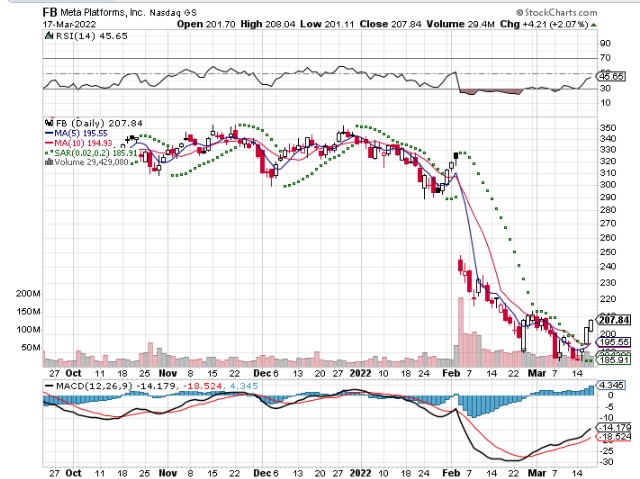This screenshot has width=640, height=479.
Task: Click the RSI(14) 45.65 legend text
Action: click(91, 36)
